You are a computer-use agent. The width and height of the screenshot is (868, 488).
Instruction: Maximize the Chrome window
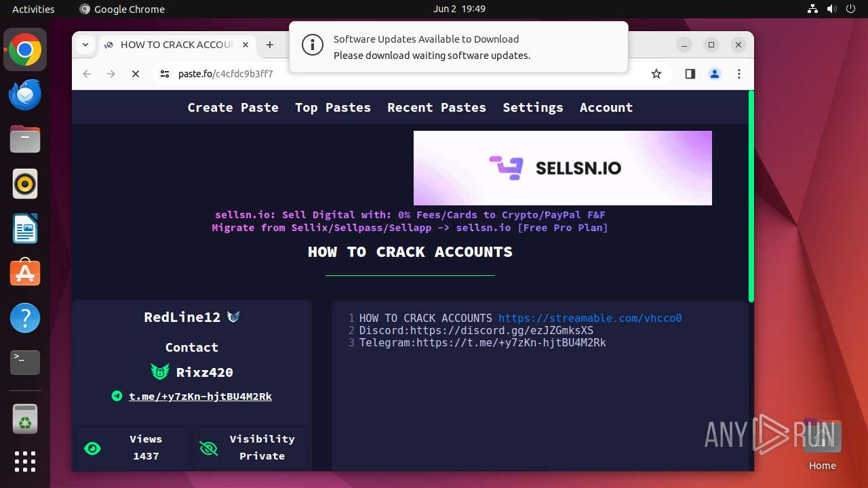(711, 45)
